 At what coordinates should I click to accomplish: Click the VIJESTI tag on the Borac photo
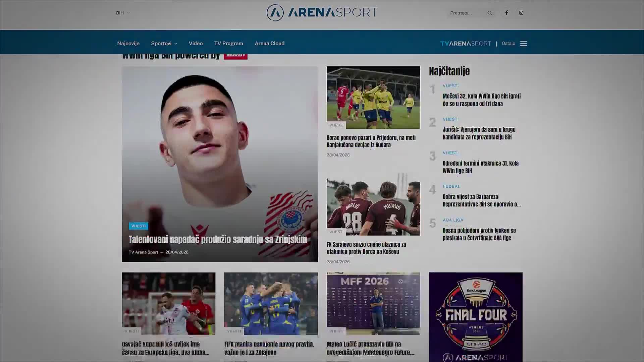pyautogui.click(x=336, y=125)
